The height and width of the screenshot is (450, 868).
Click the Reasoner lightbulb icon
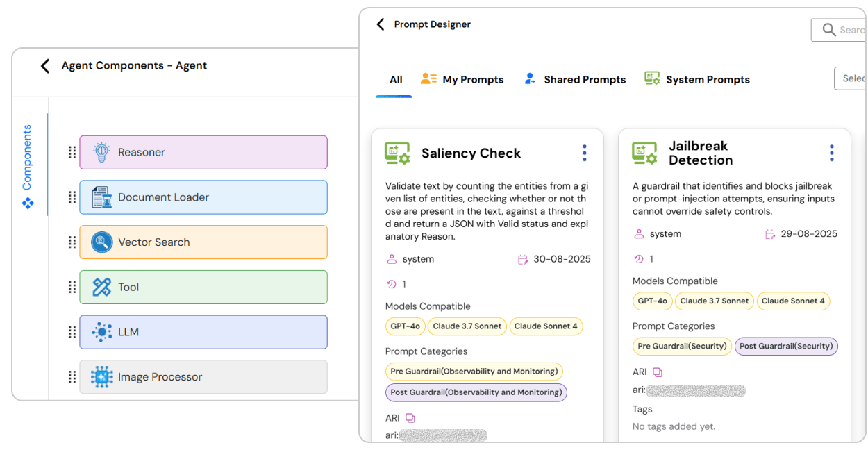coord(102,152)
